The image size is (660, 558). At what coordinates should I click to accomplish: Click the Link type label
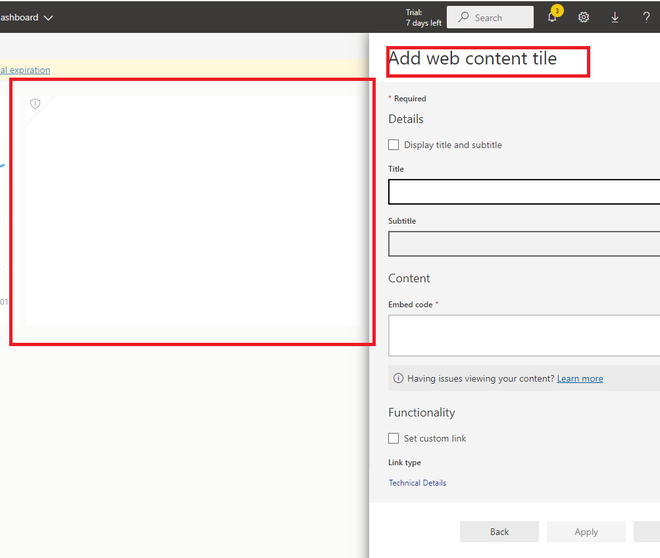405,462
